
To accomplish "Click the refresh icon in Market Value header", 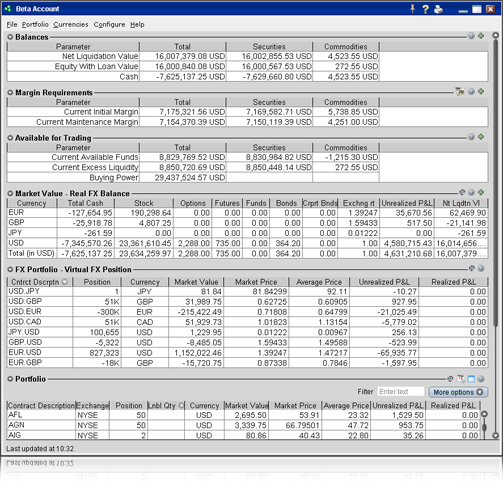I will pos(462,192).
